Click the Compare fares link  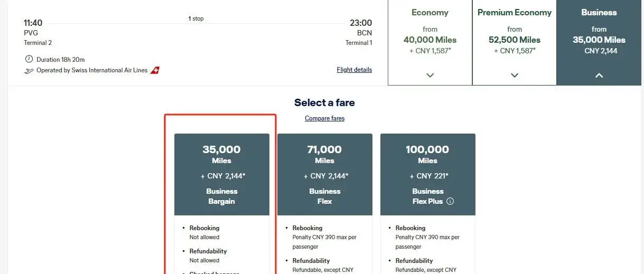tap(324, 118)
